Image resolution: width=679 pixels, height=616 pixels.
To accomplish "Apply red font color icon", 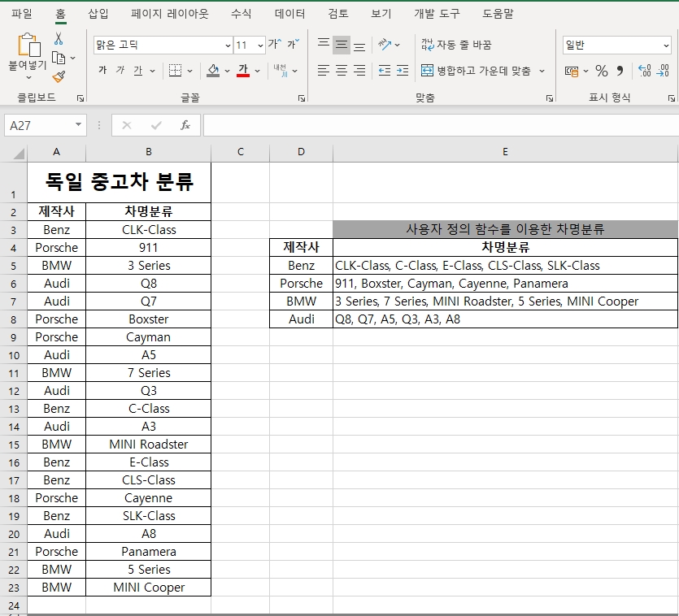I will click(243, 71).
